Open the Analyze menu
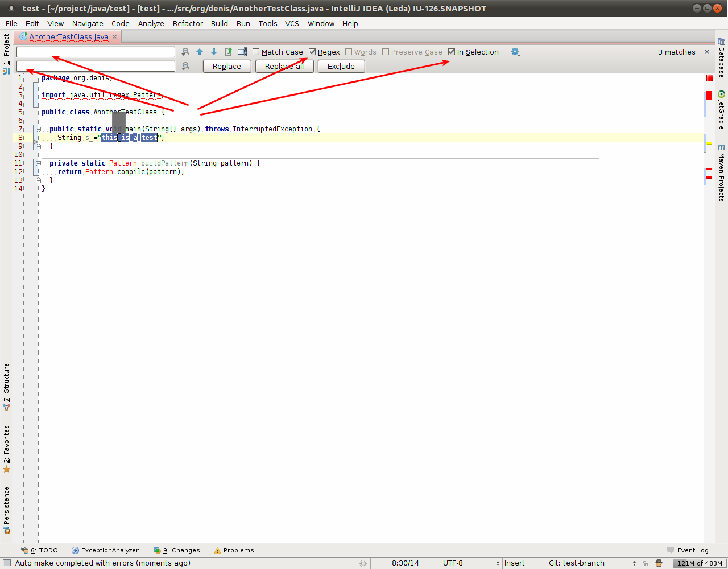Screen dimensions: 728x569 tap(151, 23)
